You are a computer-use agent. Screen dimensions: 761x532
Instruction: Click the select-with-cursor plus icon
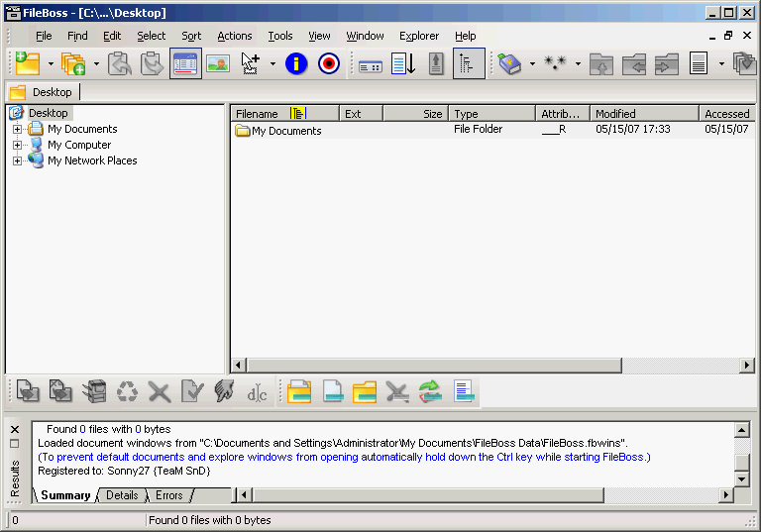pos(251,63)
